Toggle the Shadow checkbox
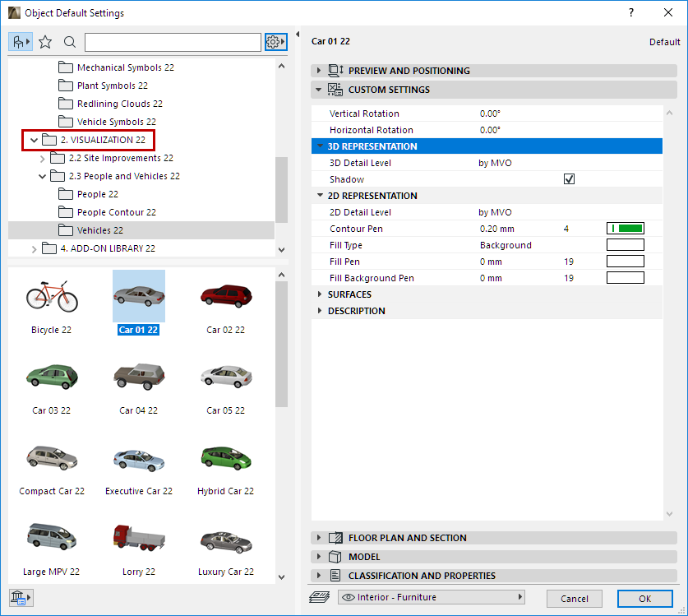The width and height of the screenshot is (688, 616). tap(569, 179)
